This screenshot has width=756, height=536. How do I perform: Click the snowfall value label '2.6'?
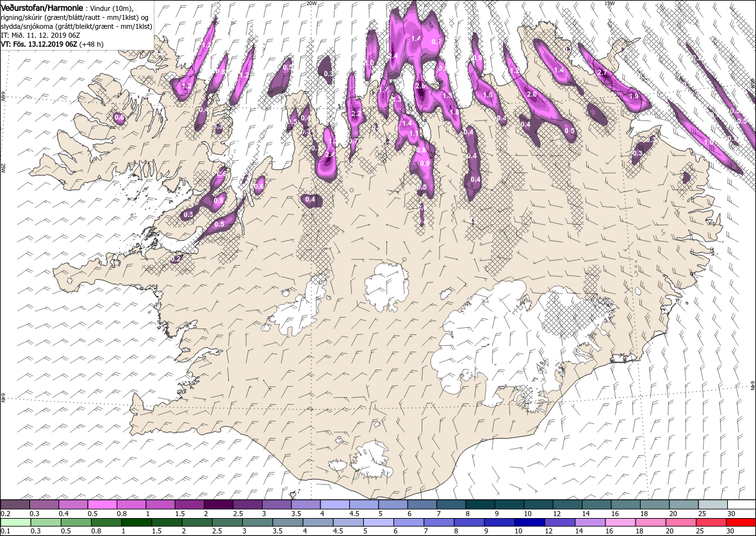[x=420, y=86]
